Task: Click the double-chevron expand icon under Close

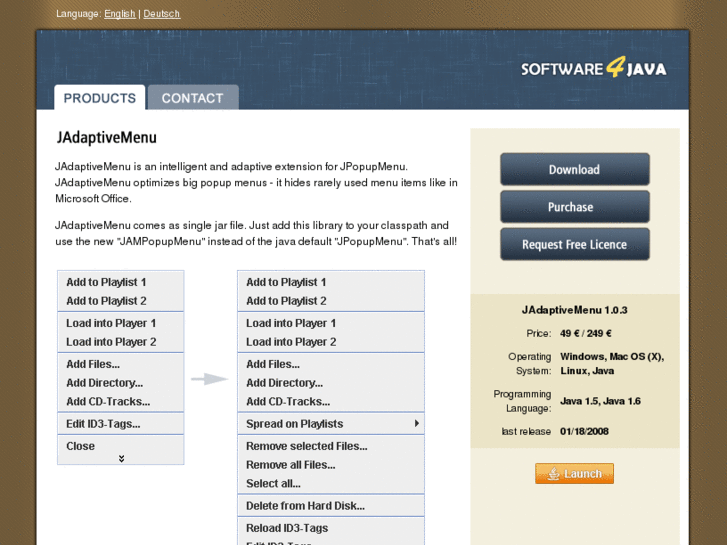Action: click(x=121, y=458)
